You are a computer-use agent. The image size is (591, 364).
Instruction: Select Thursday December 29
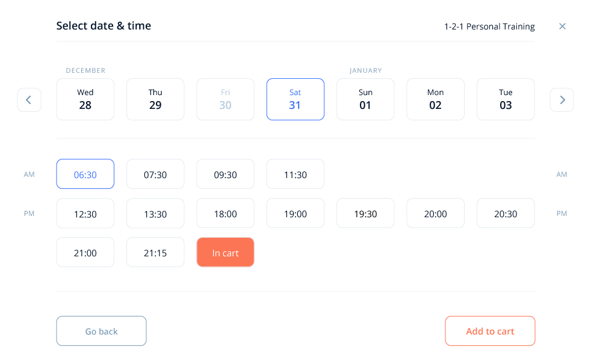pyautogui.click(x=155, y=99)
